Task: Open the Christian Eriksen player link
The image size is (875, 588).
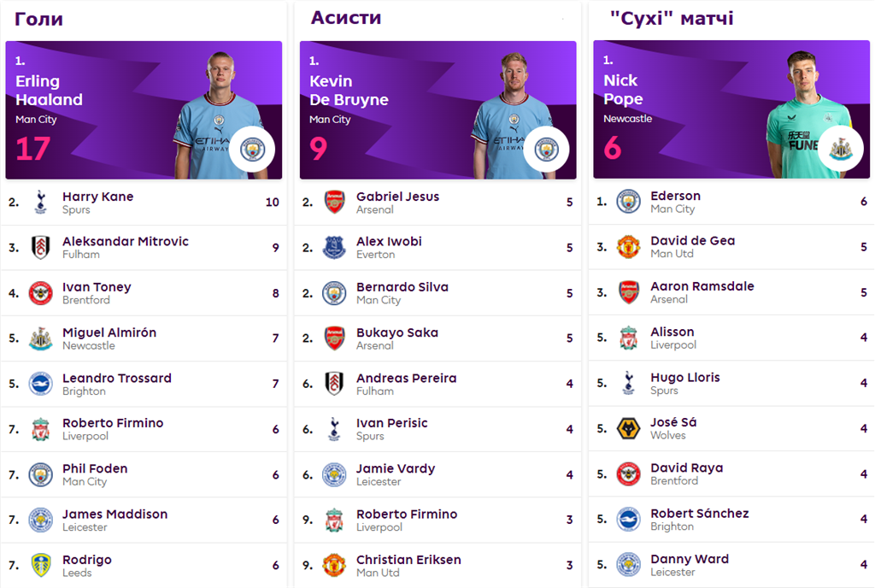Action: point(408,560)
